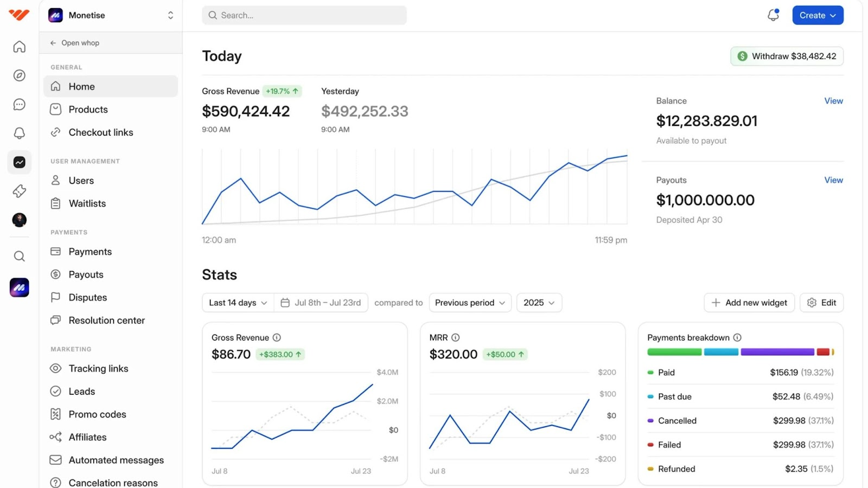Click the notification bell in top bar
Image resolution: width=868 pixels, height=488 pixels.
pyautogui.click(x=773, y=15)
